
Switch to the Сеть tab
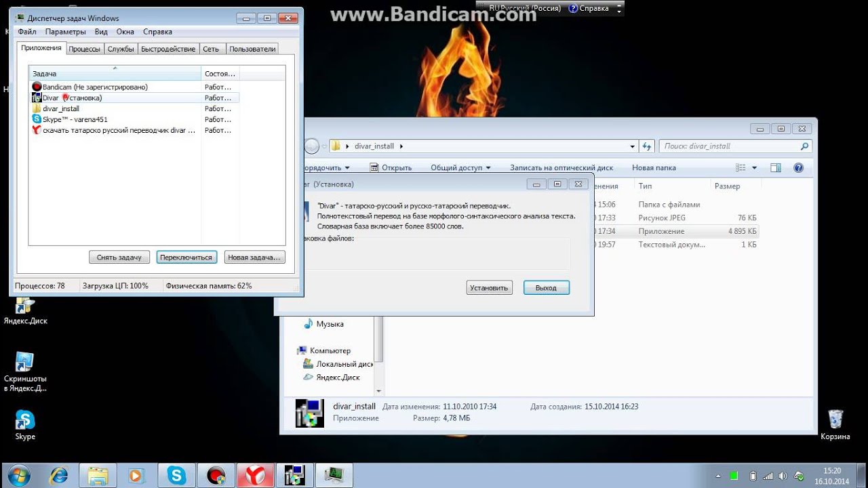click(x=211, y=49)
